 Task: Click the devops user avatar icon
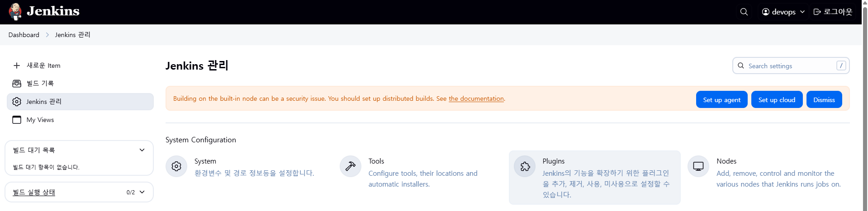point(766,12)
